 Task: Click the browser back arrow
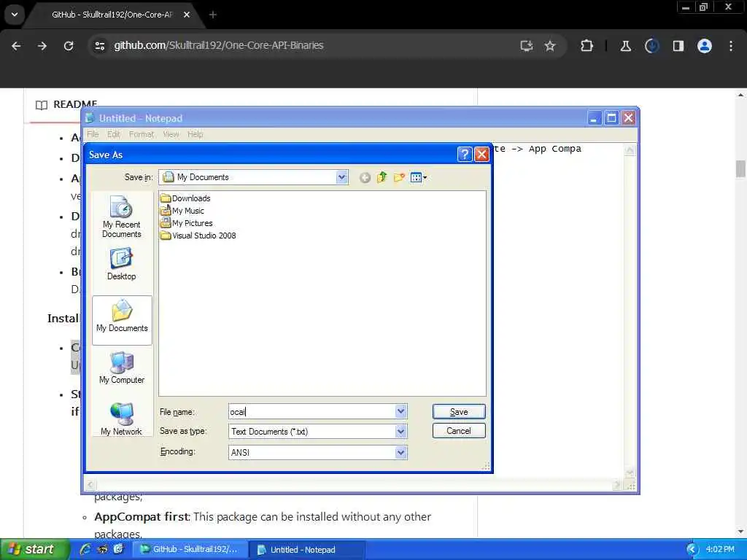coord(16,46)
